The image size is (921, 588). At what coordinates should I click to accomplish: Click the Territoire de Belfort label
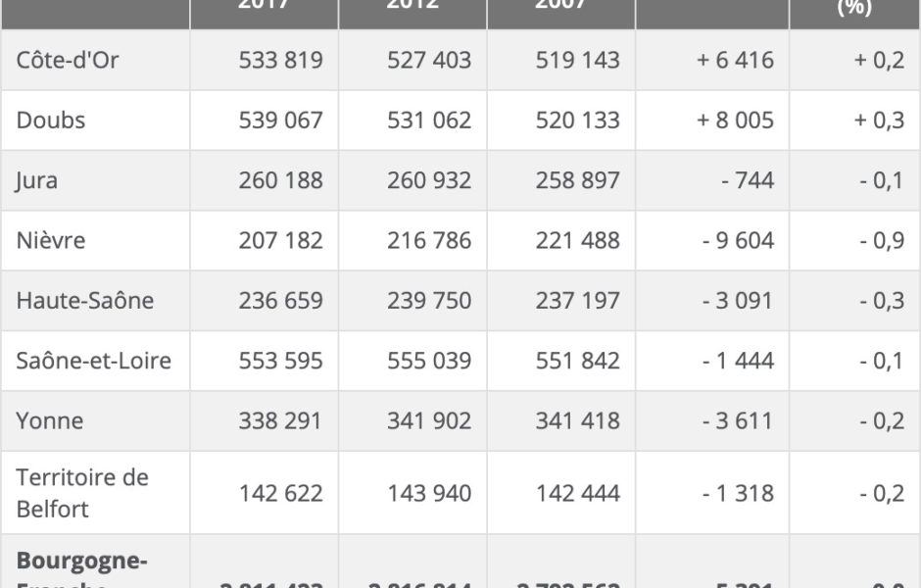[x=82, y=493]
